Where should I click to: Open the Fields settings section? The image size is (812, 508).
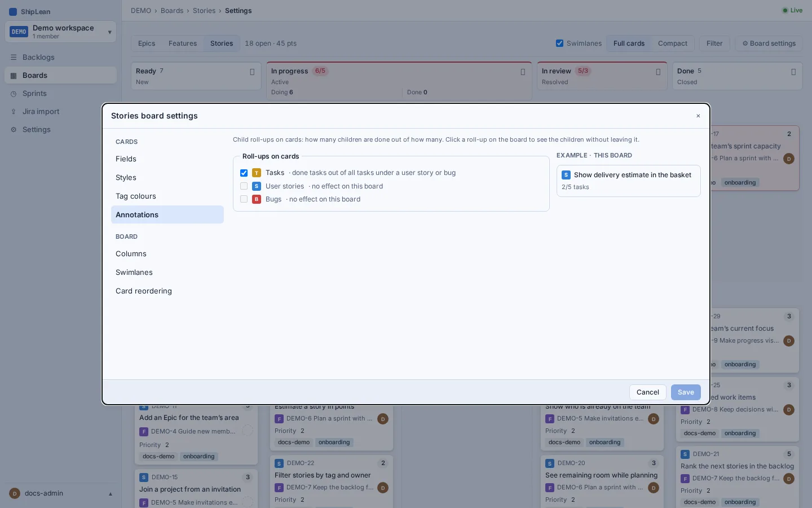[x=167, y=159]
